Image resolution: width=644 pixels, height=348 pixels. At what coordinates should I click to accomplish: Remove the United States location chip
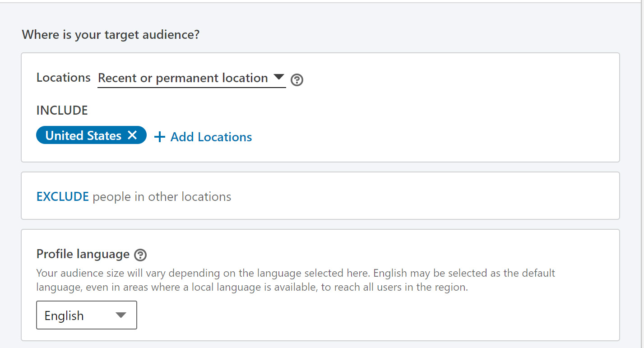click(132, 135)
